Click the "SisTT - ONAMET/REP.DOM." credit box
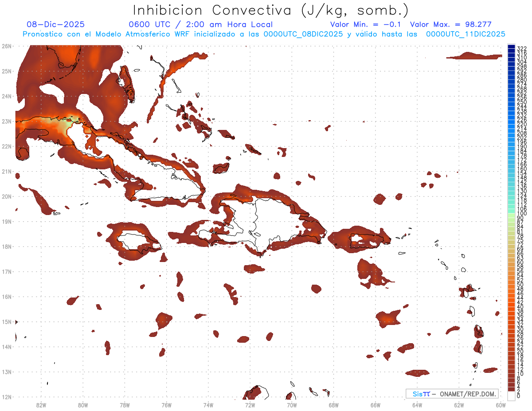This screenshot has width=532, height=411. pos(452,394)
